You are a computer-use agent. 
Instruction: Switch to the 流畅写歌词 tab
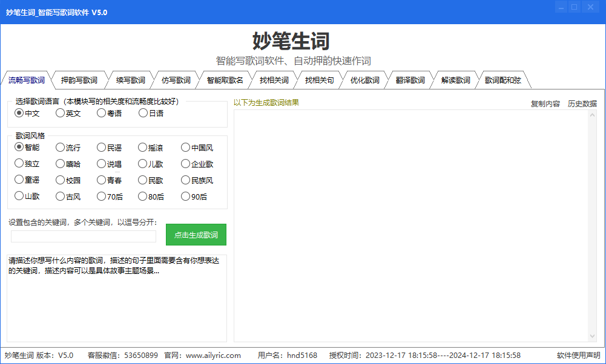click(26, 80)
